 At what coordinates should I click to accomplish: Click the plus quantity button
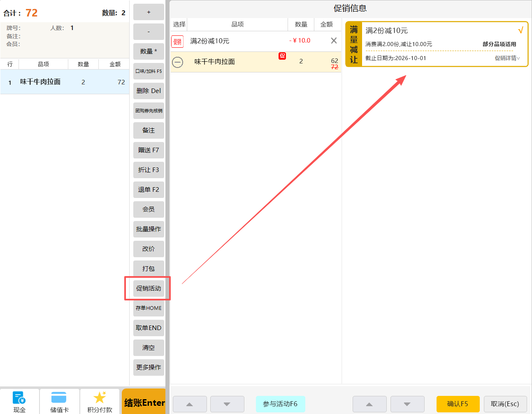tap(149, 12)
